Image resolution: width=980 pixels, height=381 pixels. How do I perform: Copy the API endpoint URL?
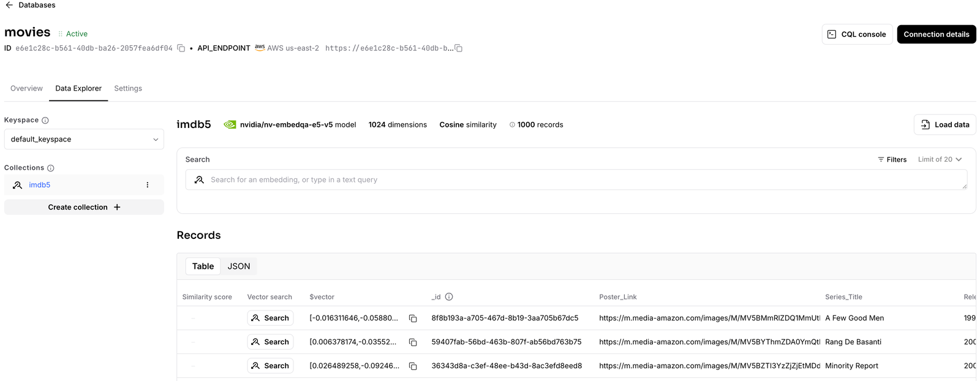[x=459, y=48]
